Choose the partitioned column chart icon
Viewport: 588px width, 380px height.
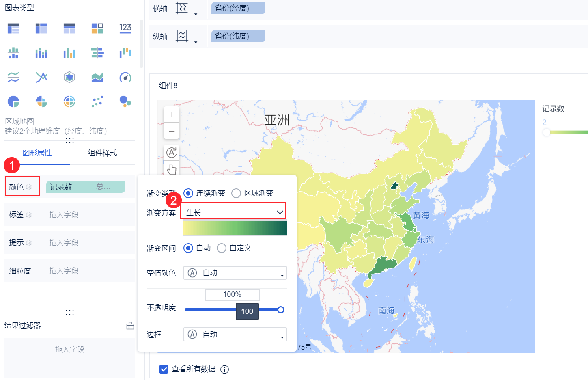click(x=13, y=53)
